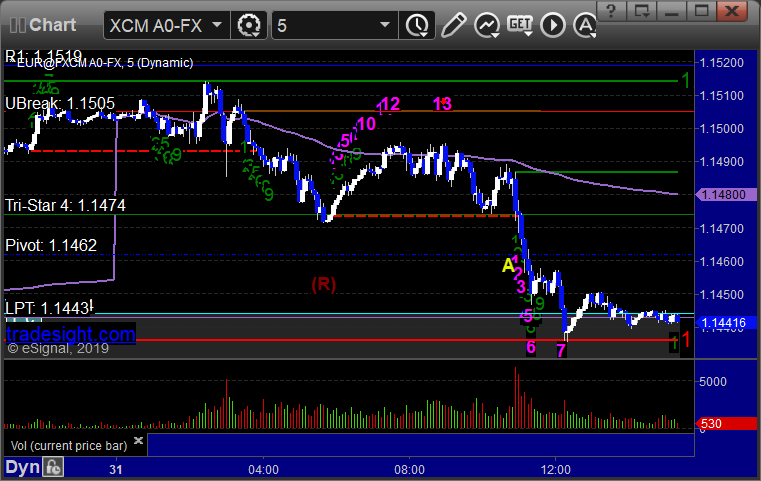Click the blue 1.14416 current price tag

click(726, 322)
